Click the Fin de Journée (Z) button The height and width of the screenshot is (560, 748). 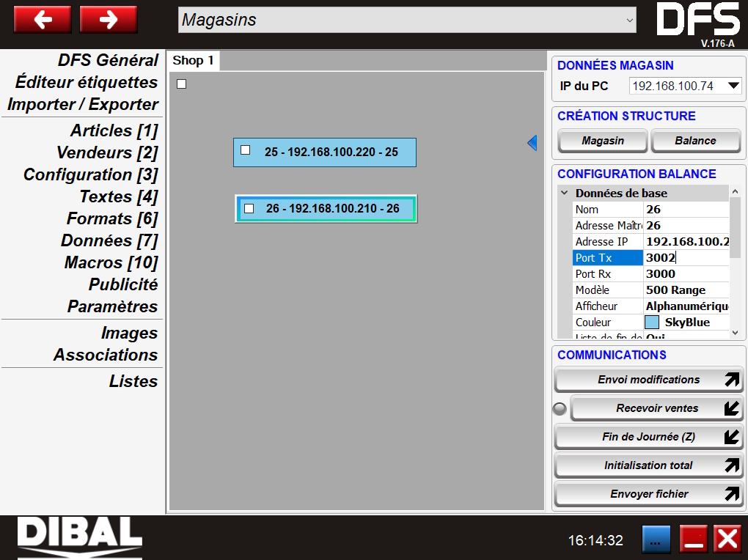(648, 437)
